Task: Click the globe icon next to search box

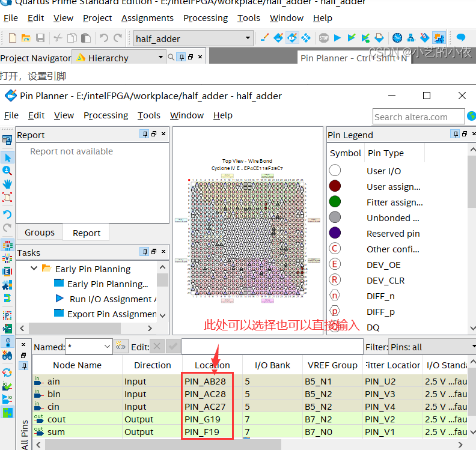Action: [471, 116]
